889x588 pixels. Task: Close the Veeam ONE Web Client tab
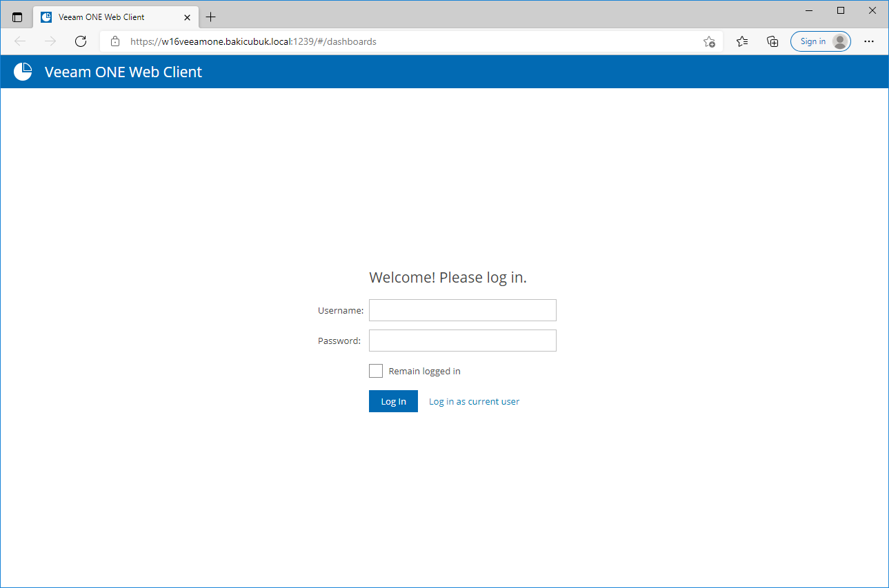click(187, 17)
